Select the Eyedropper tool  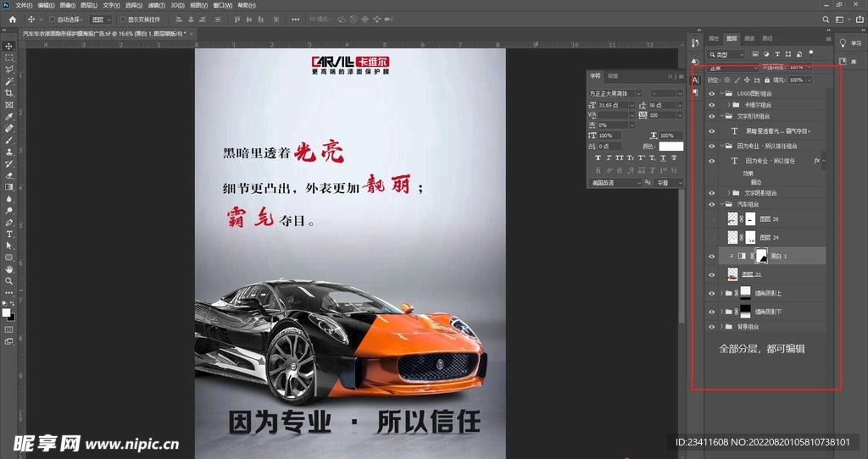[x=8, y=116]
